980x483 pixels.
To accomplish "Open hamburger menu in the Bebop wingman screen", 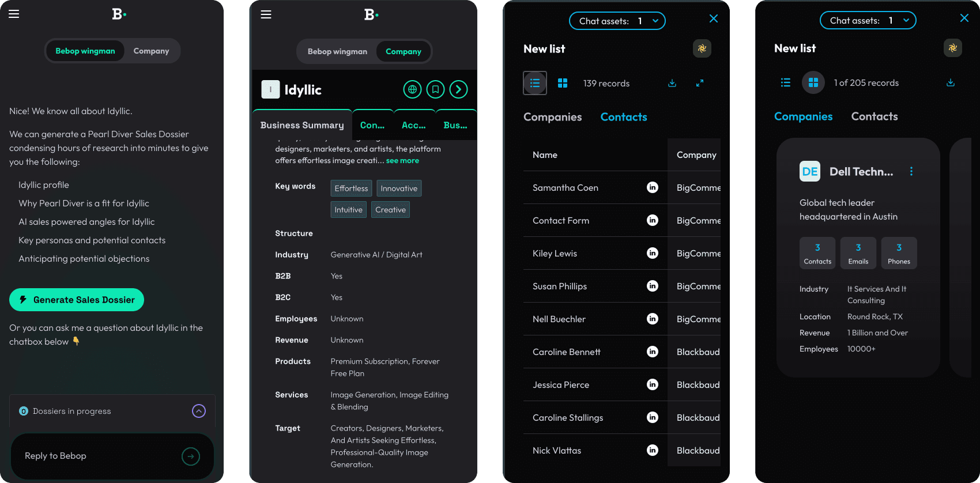I will point(14,14).
